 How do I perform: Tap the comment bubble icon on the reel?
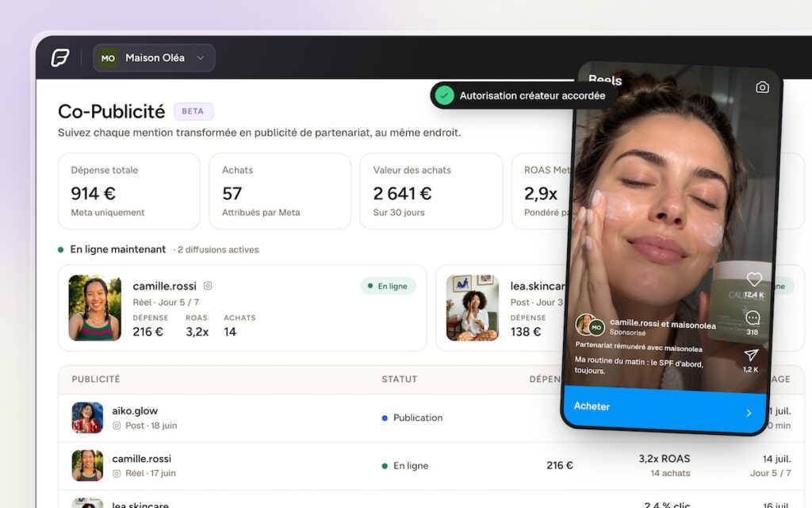point(753,317)
